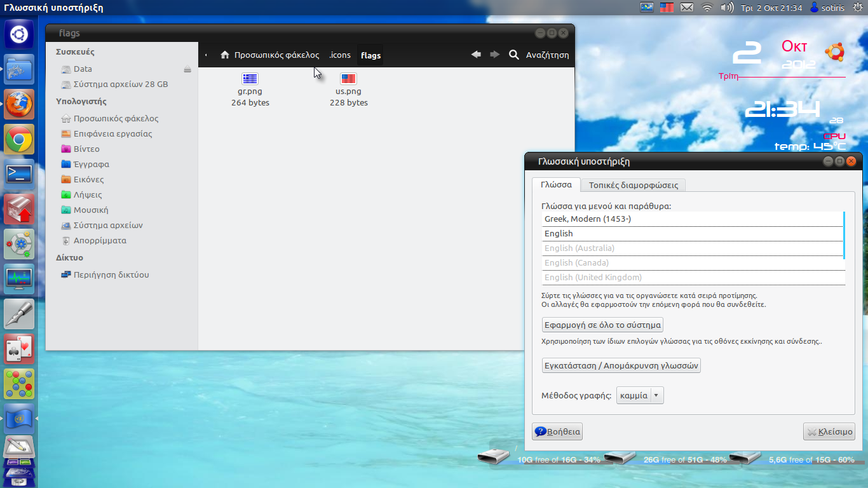
Task: Launch Firefox from the dock
Action: pos(19,104)
